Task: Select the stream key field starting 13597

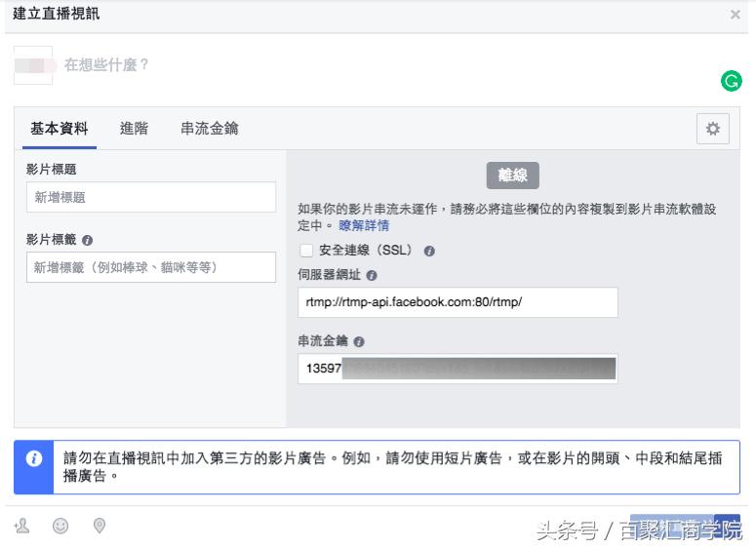Action: pyautogui.click(x=458, y=369)
